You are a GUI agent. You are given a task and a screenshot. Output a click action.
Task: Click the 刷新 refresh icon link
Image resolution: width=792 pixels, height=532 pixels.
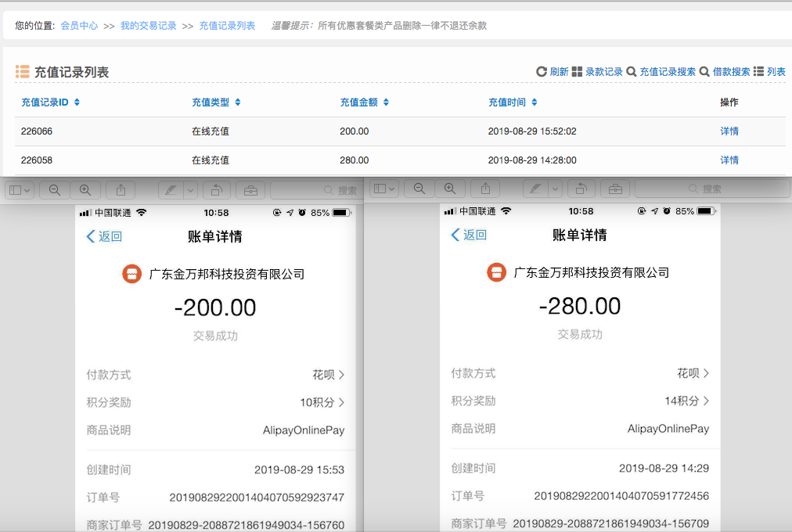click(x=553, y=72)
